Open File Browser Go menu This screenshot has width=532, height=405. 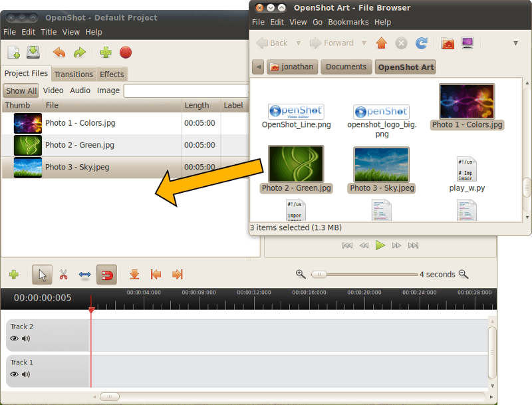point(317,22)
